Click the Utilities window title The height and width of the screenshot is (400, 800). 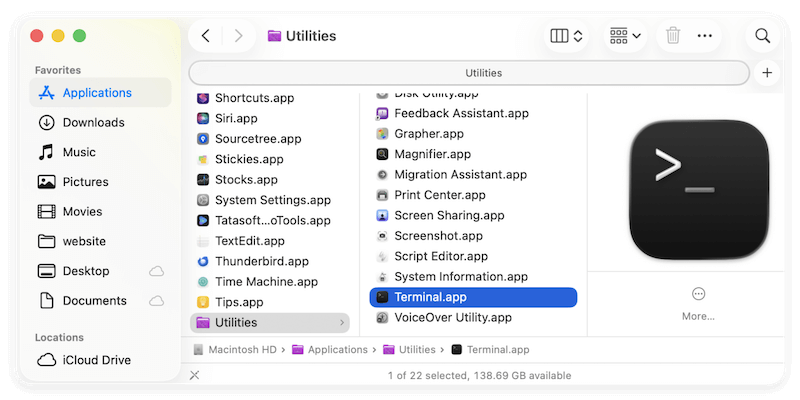[311, 36]
